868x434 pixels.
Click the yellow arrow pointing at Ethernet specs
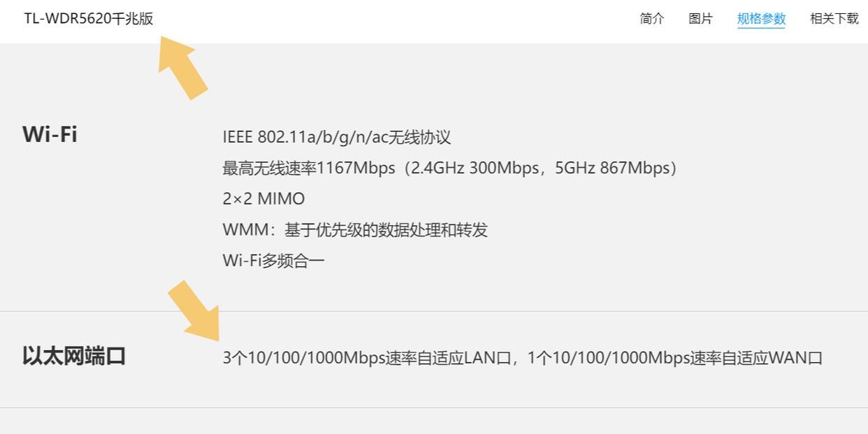pyautogui.click(x=195, y=311)
